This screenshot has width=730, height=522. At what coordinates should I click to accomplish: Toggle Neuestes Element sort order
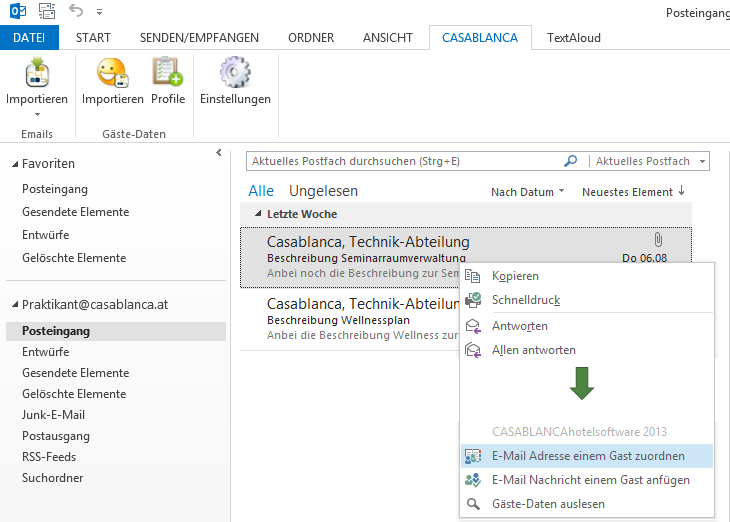click(x=633, y=192)
